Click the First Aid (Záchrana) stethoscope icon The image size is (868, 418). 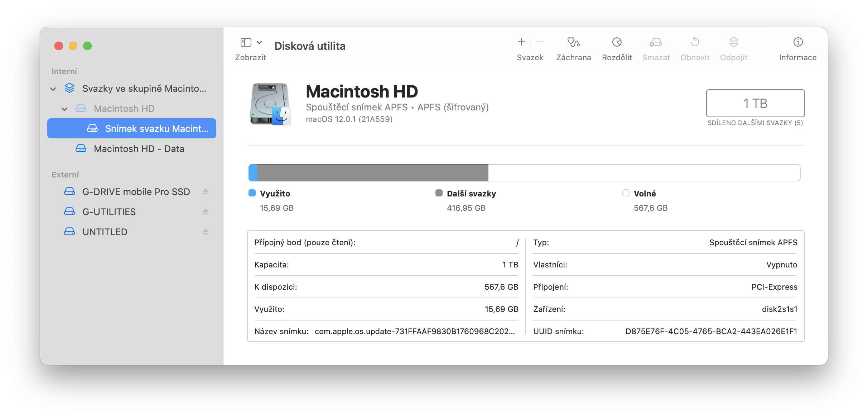(573, 42)
